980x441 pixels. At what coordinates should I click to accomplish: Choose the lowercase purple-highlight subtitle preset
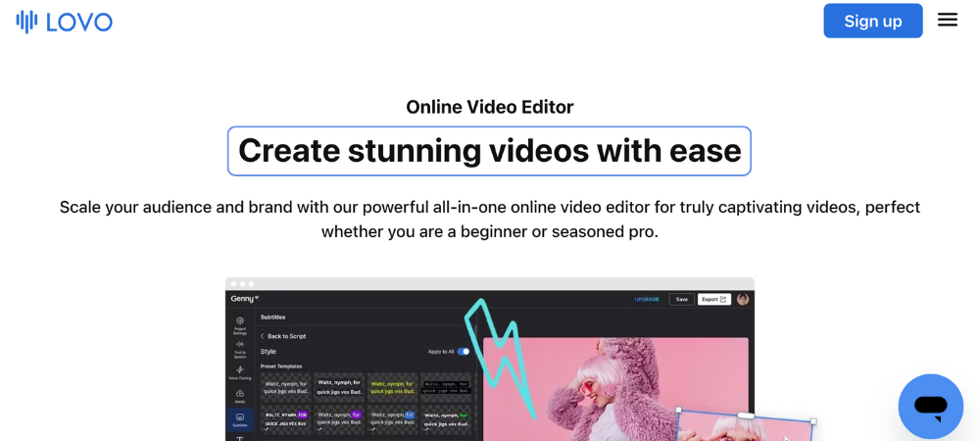point(339,419)
